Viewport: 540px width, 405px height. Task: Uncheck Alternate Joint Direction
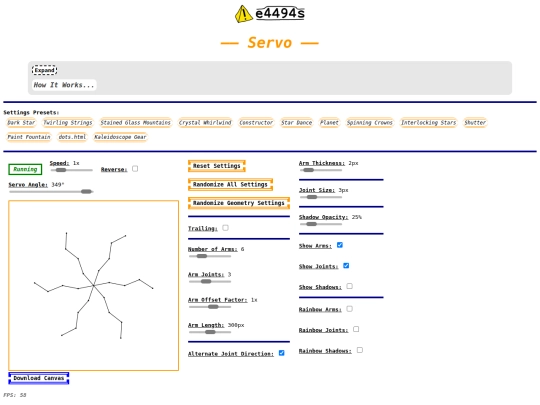coord(281,353)
